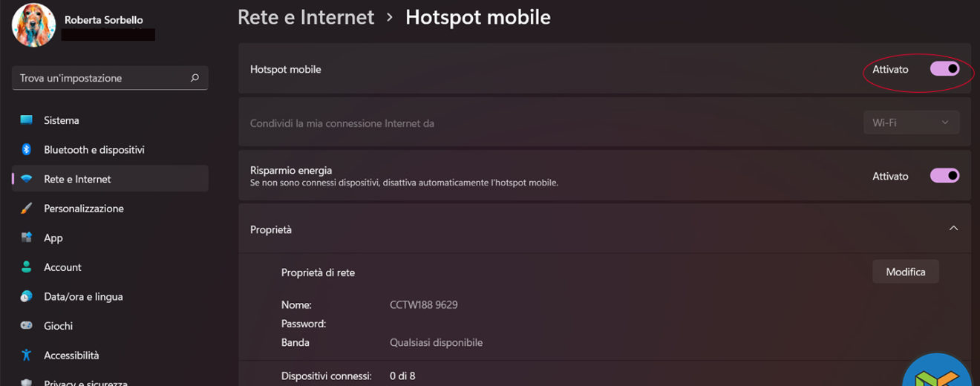The image size is (980, 386).
Task: Open the Wi-Fi connection sharing dropdown
Action: pyautogui.click(x=911, y=122)
